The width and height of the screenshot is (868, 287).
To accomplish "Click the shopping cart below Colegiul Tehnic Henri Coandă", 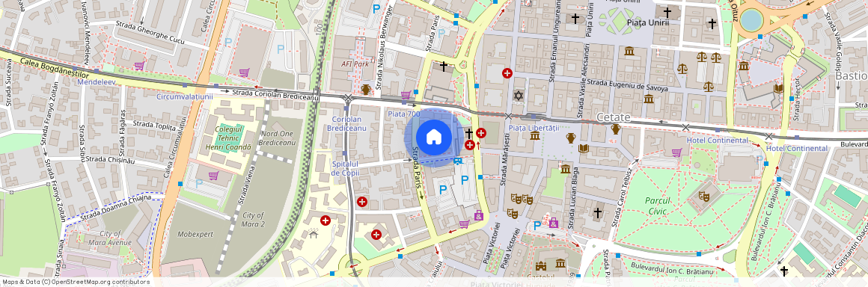I will coord(213,176).
